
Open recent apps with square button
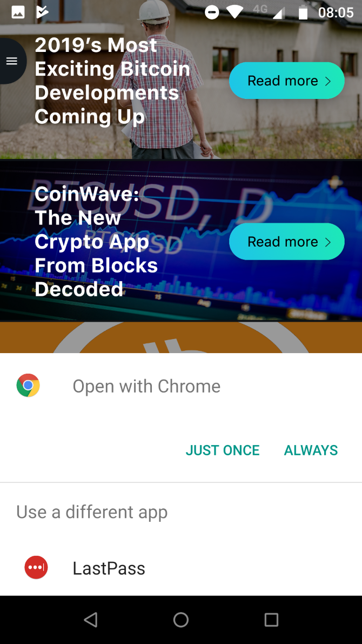[271, 619]
